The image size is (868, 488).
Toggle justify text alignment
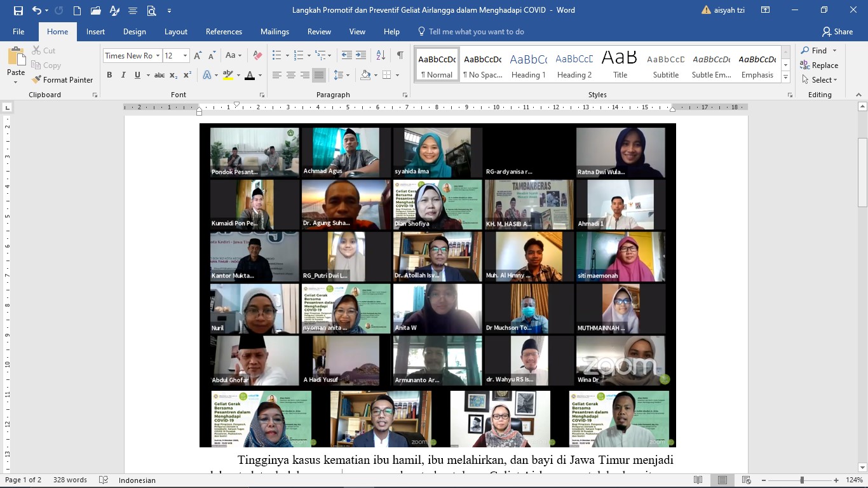(319, 75)
